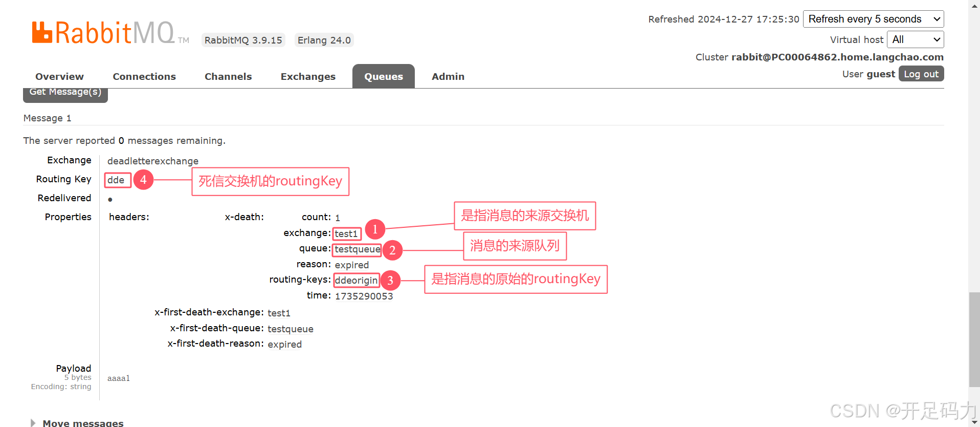Screen dimensions: 980x427
Task: Click the Erlang 24.0 version badge
Action: (324, 40)
